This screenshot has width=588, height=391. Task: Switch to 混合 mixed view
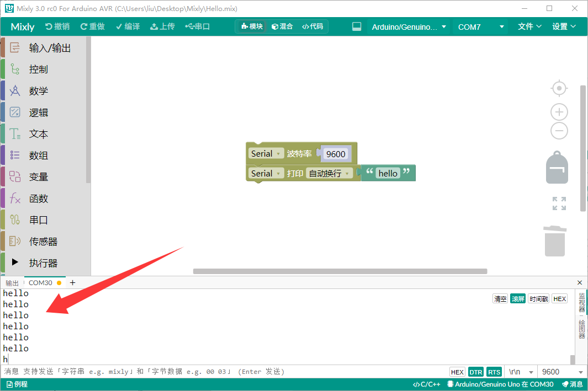[282, 26]
